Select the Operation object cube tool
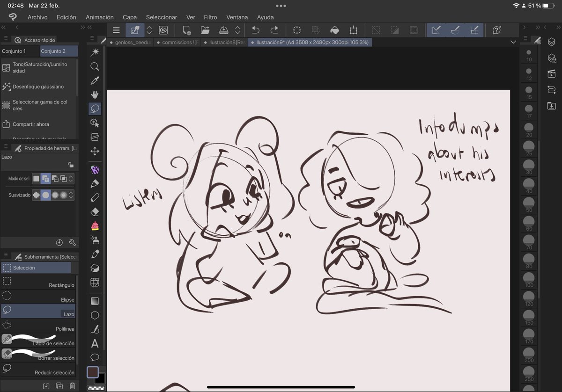This screenshot has height=392, width=562. coord(95,123)
